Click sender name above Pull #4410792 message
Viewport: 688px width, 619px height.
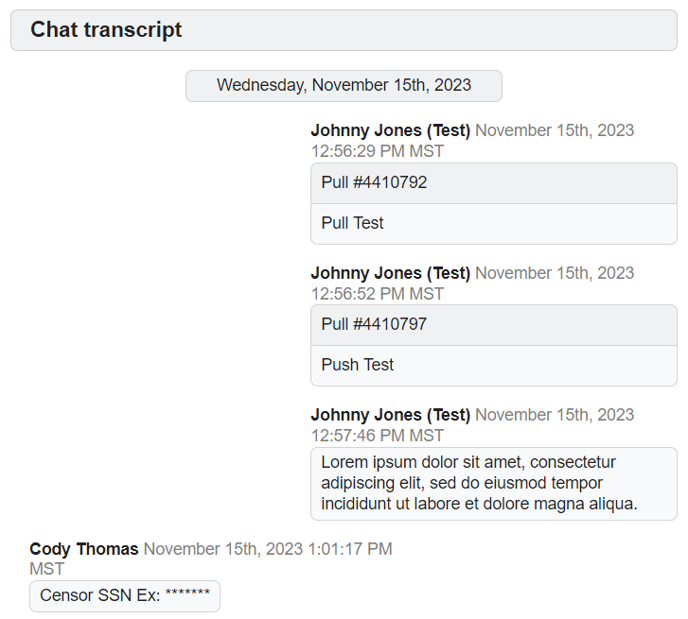point(390,131)
